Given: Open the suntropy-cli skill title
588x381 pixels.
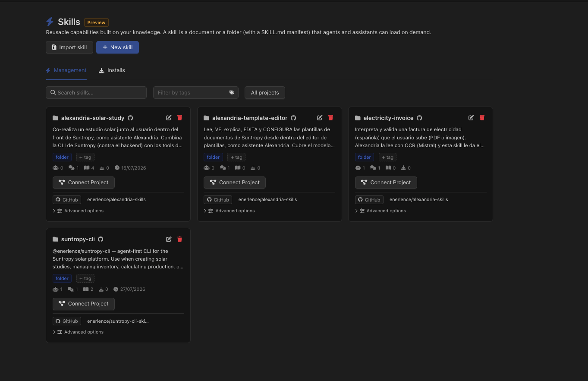Looking at the screenshot, I should (x=78, y=239).
